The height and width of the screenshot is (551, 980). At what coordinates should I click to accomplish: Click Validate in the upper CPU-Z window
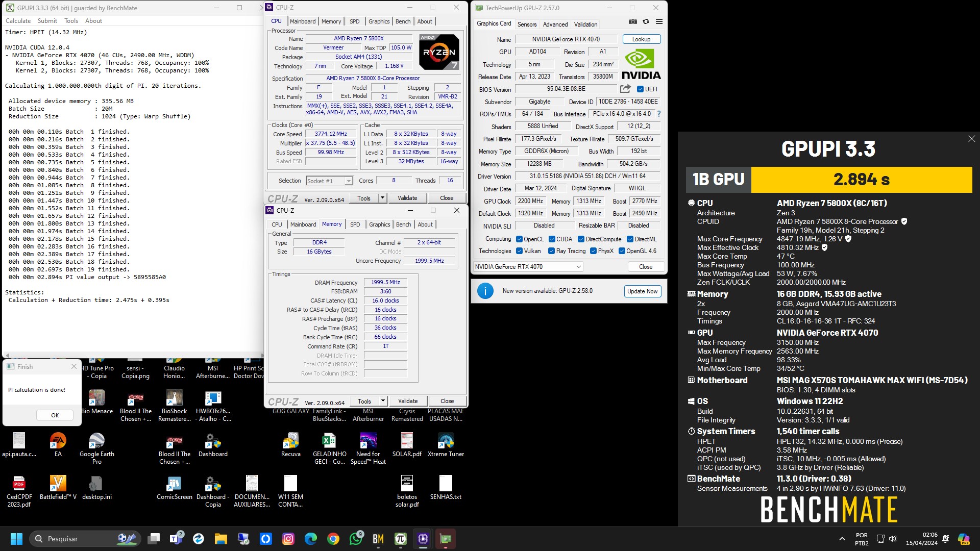pyautogui.click(x=407, y=198)
